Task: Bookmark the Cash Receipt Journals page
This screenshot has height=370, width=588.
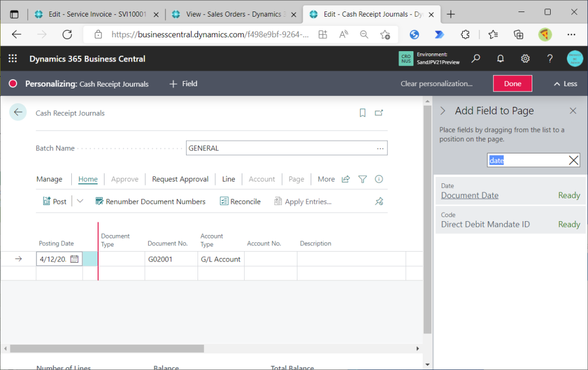Action: pos(362,113)
